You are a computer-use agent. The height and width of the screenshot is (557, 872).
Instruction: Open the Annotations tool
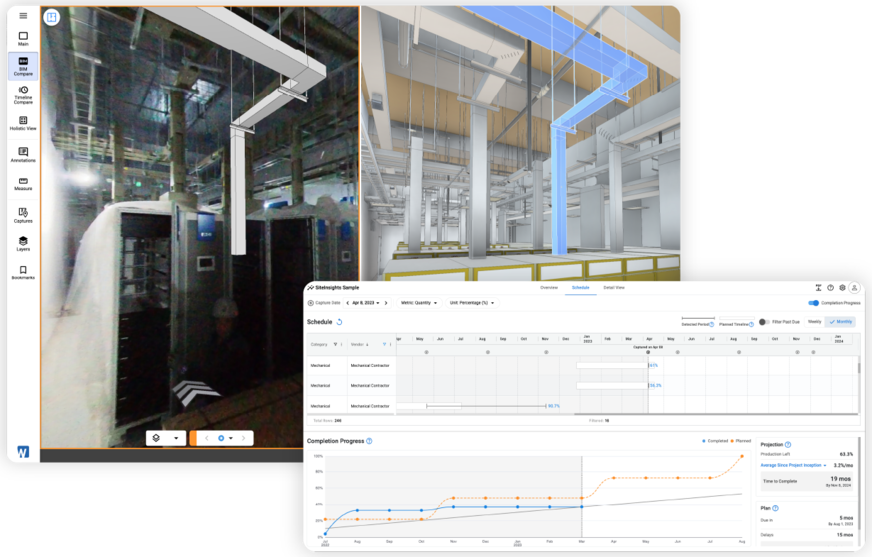(x=23, y=155)
